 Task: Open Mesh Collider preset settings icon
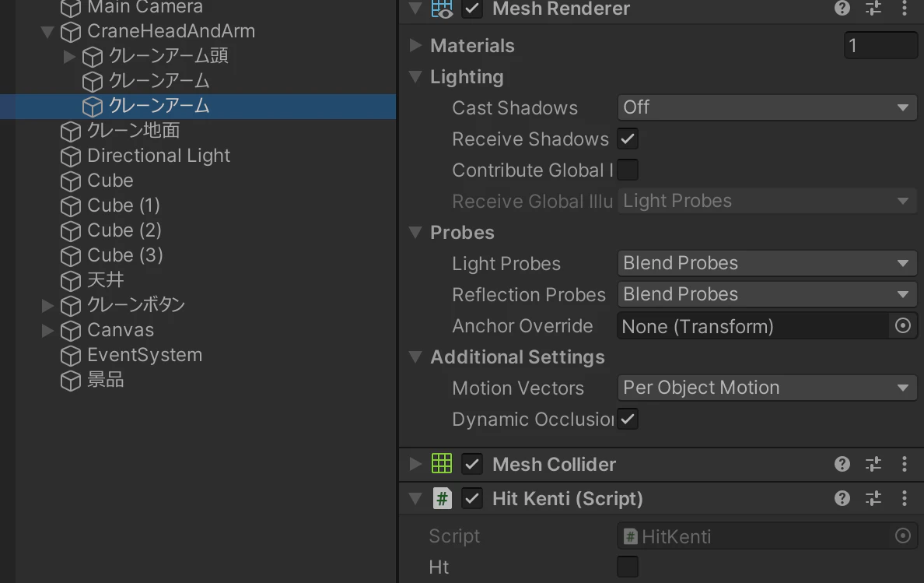click(873, 464)
